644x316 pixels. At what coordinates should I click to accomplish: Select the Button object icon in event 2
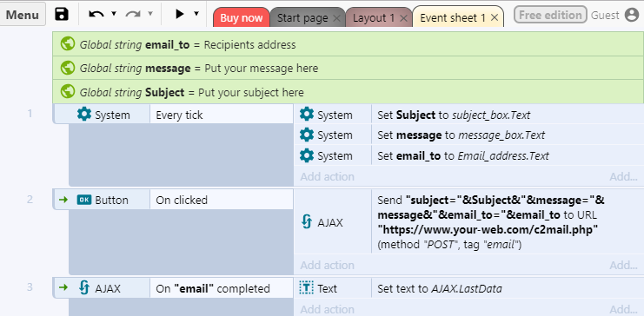pos(83,200)
